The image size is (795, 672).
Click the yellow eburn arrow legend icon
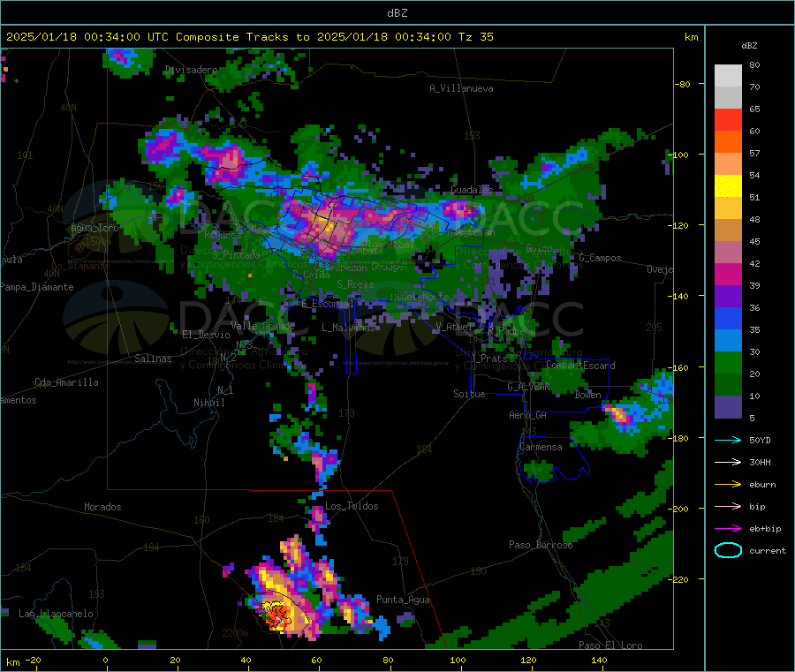click(728, 484)
